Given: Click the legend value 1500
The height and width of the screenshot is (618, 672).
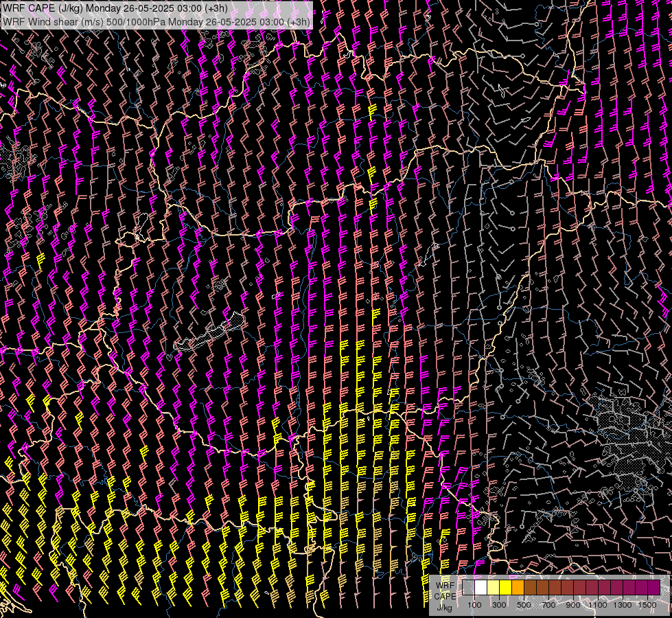Looking at the screenshot, I should pyautogui.click(x=647, y=605).
